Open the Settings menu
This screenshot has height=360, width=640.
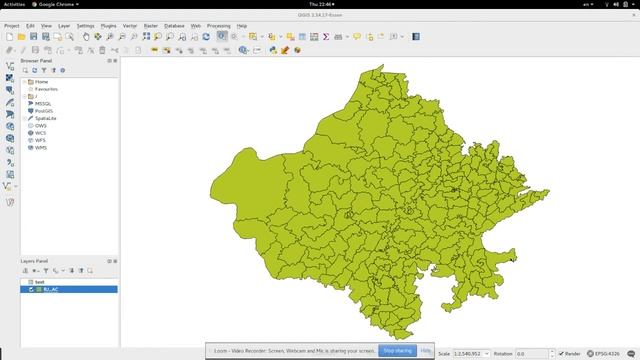pos(86,26)
